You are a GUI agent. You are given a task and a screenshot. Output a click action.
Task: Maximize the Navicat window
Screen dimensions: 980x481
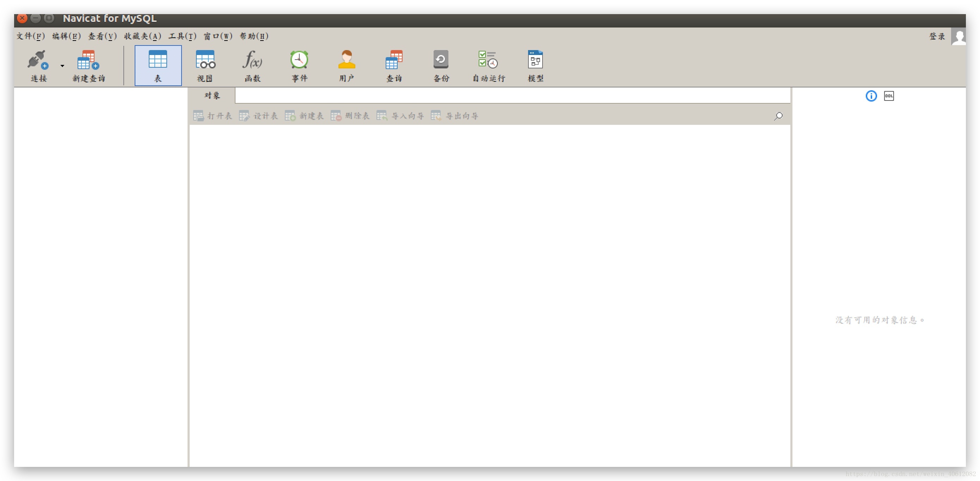pyautogui.click(x=49, y=18)
